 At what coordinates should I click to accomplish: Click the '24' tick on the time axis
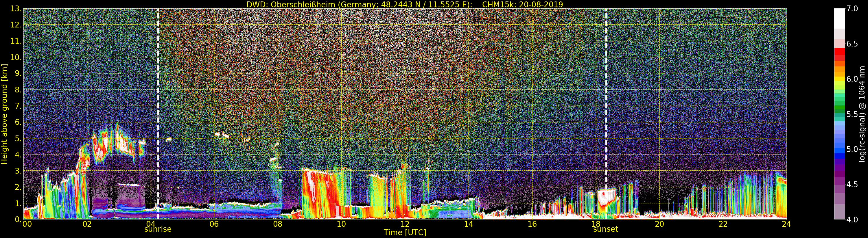coord(786,224)
